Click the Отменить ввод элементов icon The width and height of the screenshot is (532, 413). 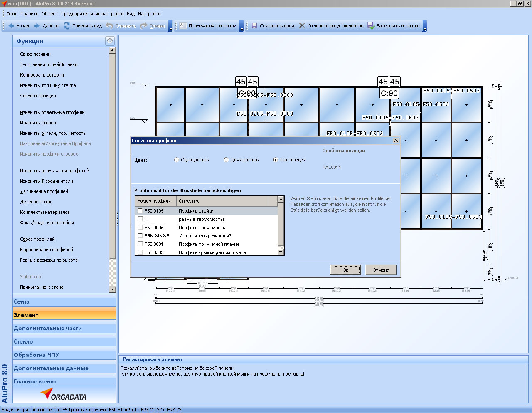[x=302, y=26]
